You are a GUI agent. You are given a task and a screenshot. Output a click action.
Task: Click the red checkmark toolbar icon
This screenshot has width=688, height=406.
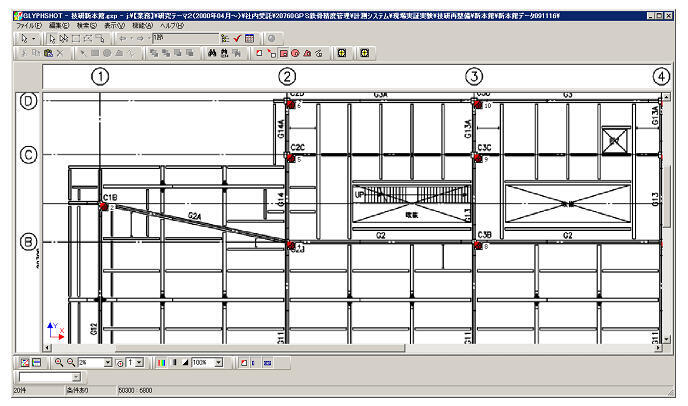(x=236, y=37)
